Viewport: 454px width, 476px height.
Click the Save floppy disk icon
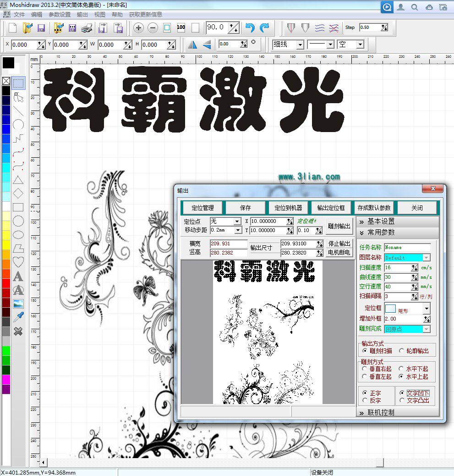coord(41,28)
